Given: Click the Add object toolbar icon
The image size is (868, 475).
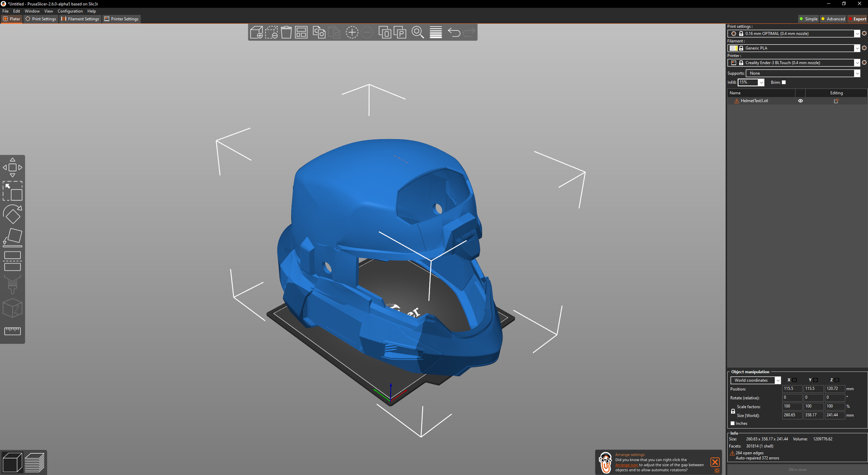Looking at the screenshot, I should coord(256,32).
